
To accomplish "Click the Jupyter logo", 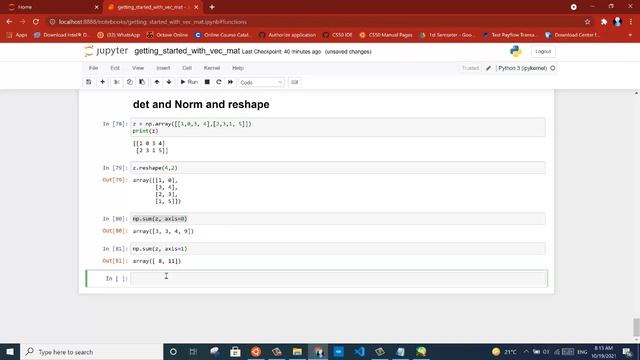I will 106,51.
